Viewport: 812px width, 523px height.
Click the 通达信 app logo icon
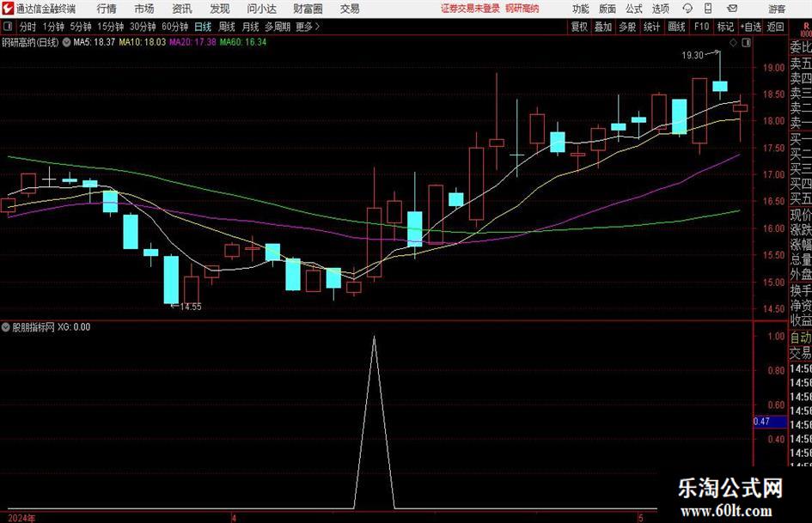tap(7, 9)
